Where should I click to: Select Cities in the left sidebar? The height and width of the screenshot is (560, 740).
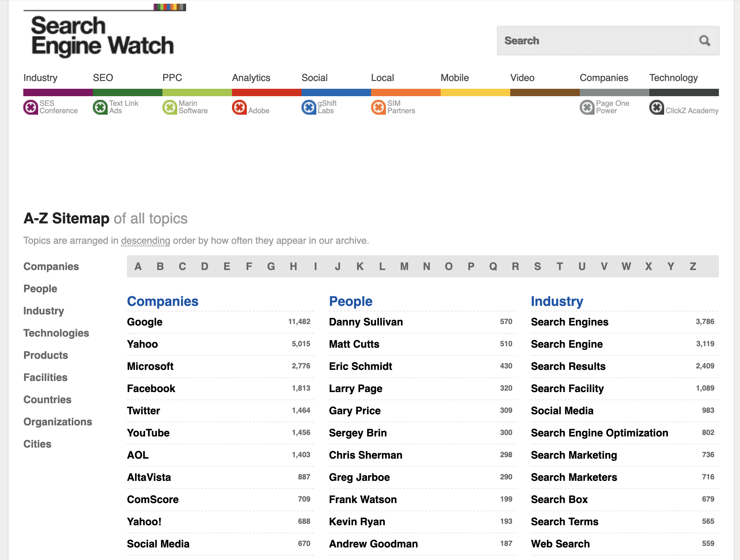point(37,444)
